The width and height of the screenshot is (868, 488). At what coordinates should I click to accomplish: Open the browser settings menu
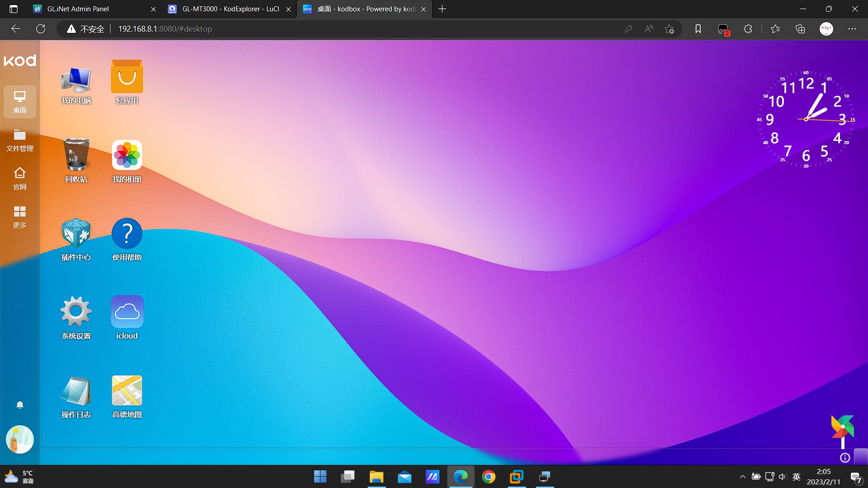click(852, 28)
